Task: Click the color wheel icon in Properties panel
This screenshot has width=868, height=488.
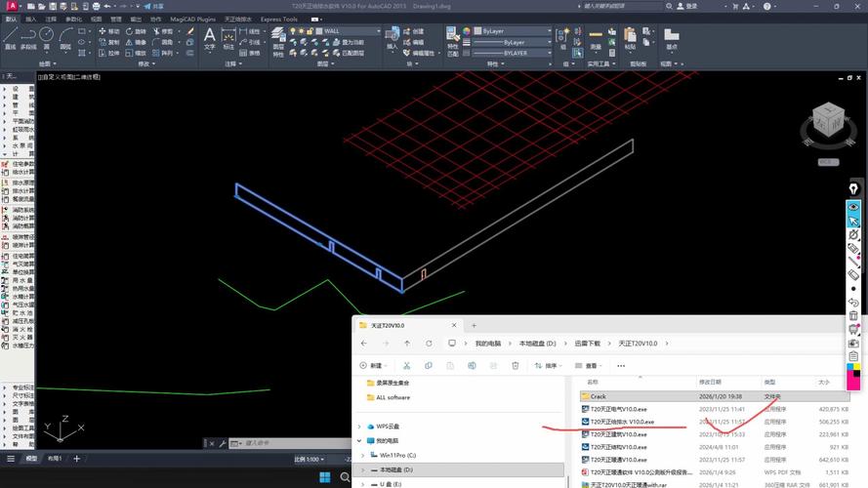Action: [467, 31]
